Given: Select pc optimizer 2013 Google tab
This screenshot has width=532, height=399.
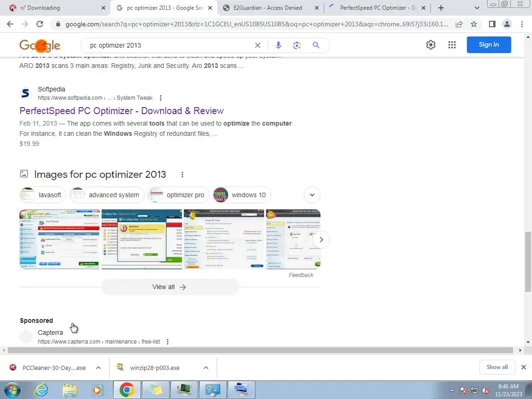Looking at the screenshot, I should (164, 8).
